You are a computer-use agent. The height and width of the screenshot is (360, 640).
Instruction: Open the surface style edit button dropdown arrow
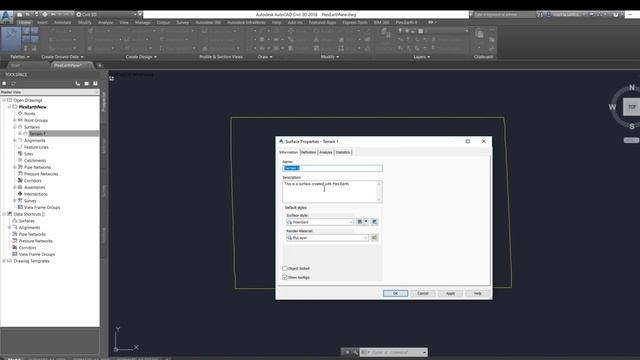tap(366, 222)
